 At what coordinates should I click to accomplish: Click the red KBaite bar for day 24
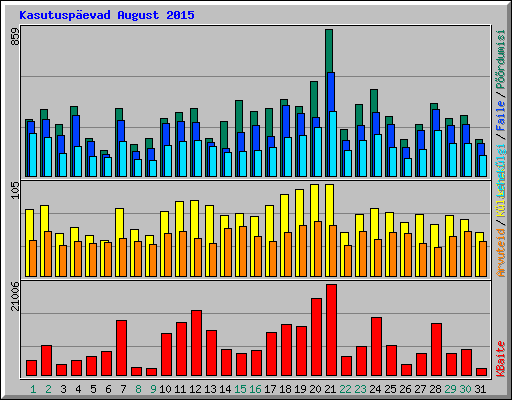(376, 347)
